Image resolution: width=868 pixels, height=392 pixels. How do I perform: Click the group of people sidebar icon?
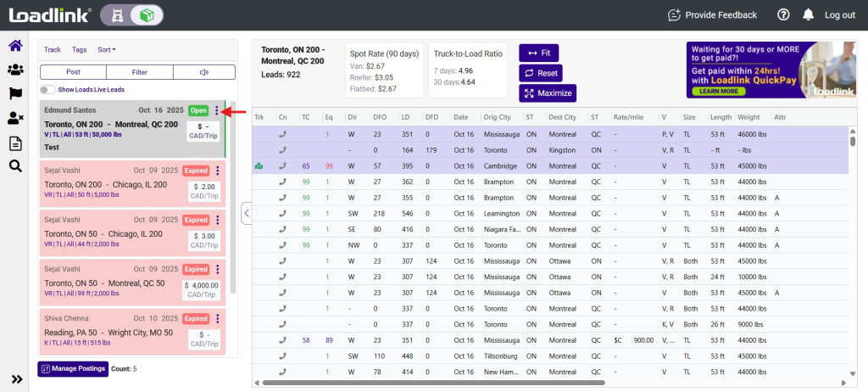coord(14,70)
